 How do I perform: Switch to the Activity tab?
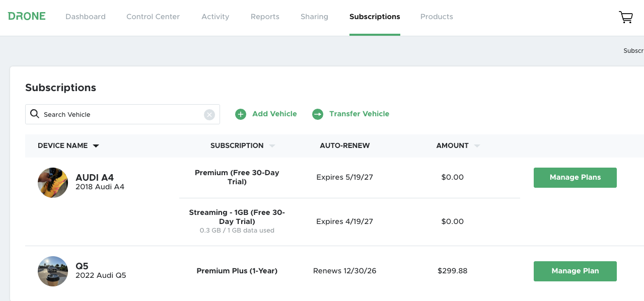pyautogui.click(x=215, y=17)
